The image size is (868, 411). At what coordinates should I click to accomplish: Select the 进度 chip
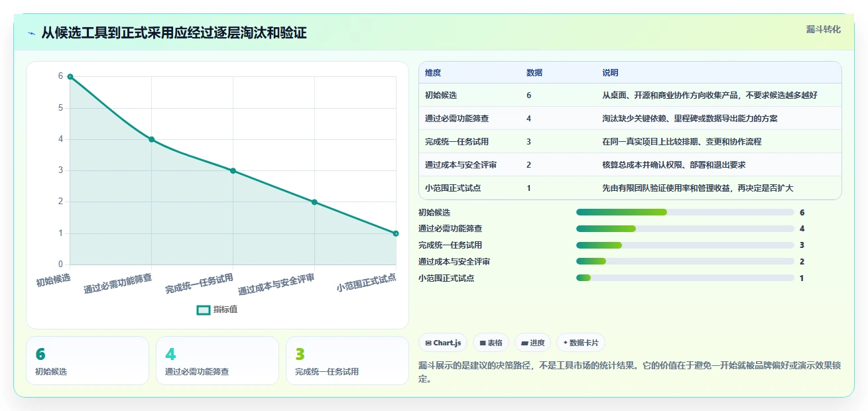(x=533, y=343)
